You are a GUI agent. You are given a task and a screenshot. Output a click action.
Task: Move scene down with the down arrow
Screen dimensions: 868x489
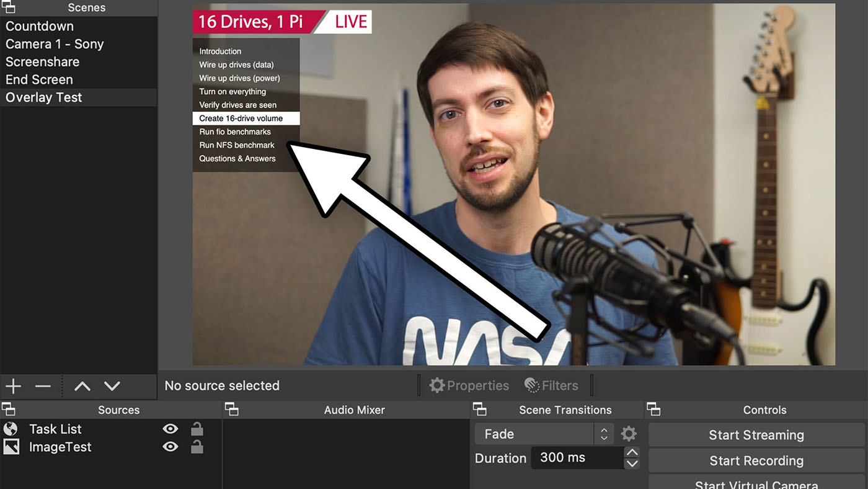click(112, 386)
